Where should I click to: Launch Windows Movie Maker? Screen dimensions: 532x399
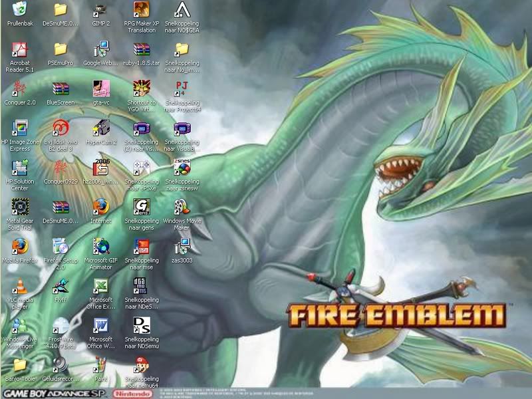coord(182,206)
